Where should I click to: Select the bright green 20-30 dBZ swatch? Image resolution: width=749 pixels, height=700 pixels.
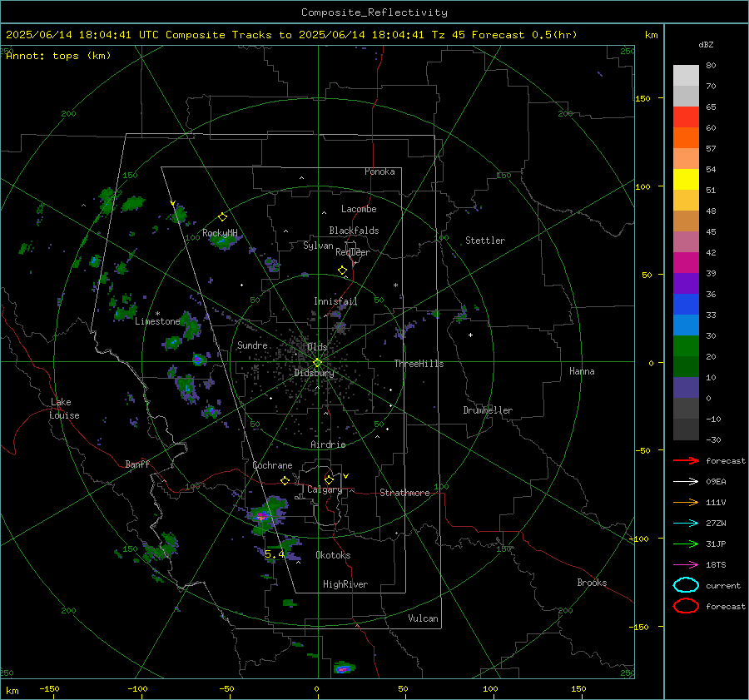tap(686, 346)
